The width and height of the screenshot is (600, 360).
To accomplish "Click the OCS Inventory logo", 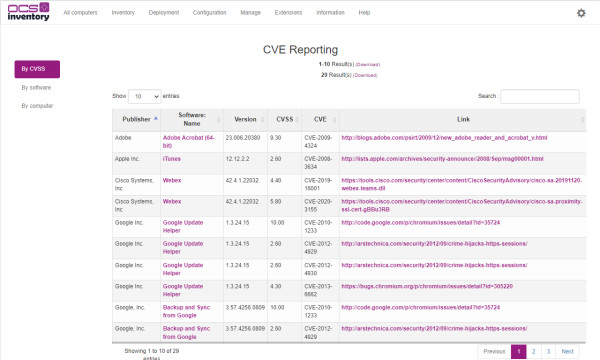I will point(29,12).
